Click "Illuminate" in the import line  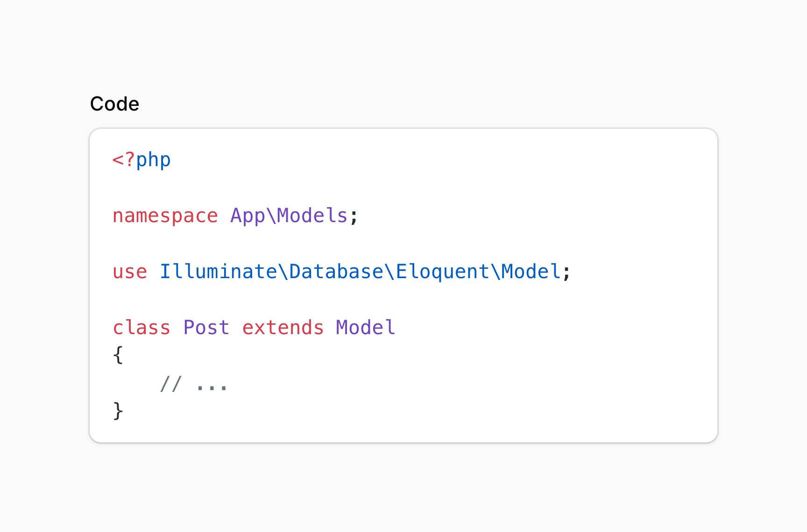tap(219, 272)
